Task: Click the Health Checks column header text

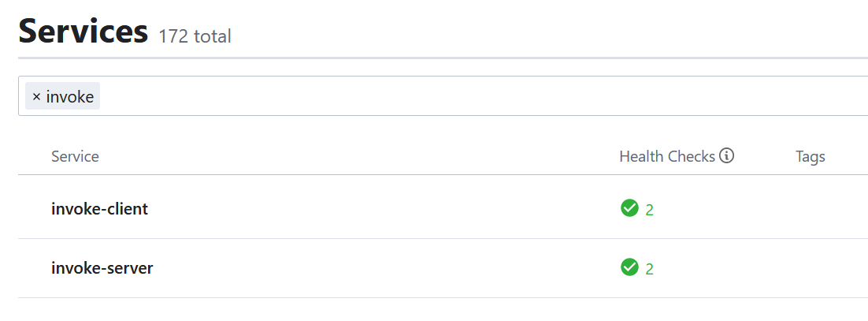Action: click(x=666, y=156)
